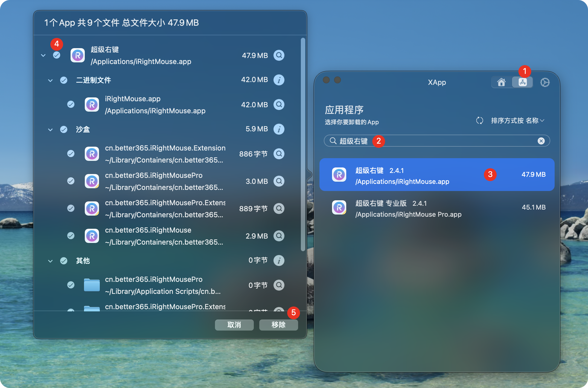Clear the search field with the X icon
Viewport: 588px width, 388px height.
tap(541, 141)
